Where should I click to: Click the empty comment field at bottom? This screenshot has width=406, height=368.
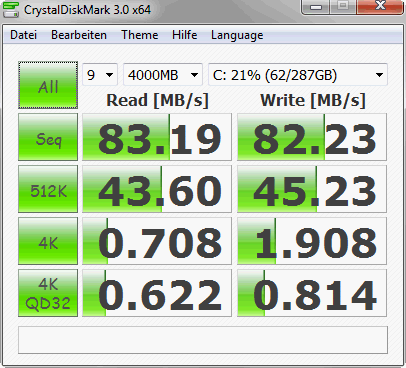[x=203, y=340]
